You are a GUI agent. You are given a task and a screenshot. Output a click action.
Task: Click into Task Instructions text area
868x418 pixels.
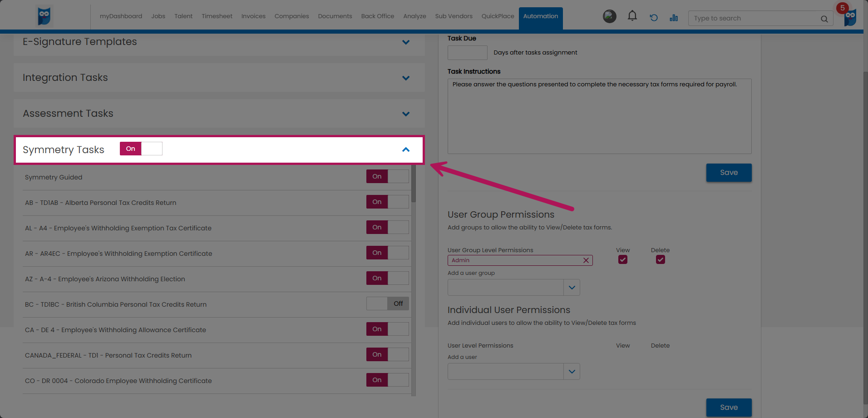tap(599, 116)
